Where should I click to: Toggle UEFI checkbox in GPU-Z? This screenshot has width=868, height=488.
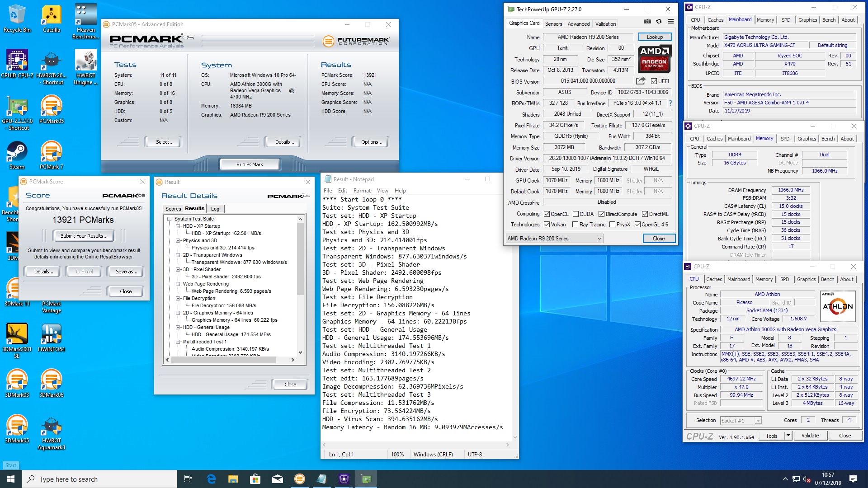click(x=654, y=81)
